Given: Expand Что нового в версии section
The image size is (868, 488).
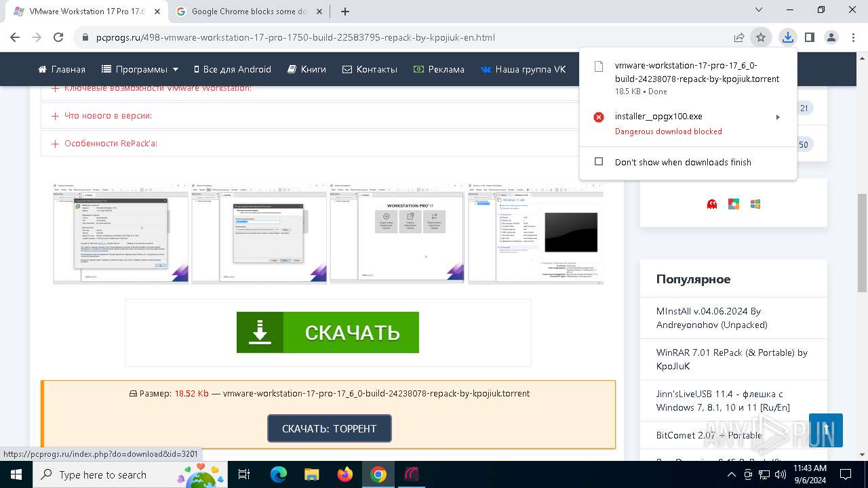Looking at the screenshot, I should coord(328,116).
